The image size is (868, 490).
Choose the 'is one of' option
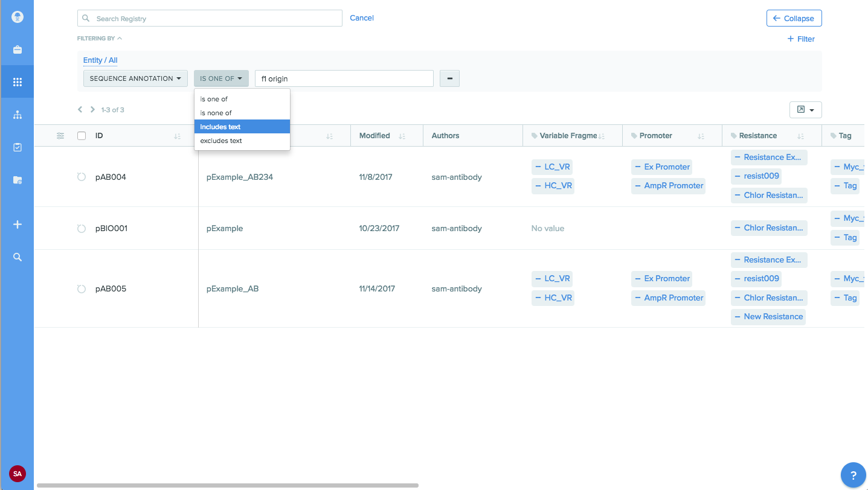coord(242,99)
